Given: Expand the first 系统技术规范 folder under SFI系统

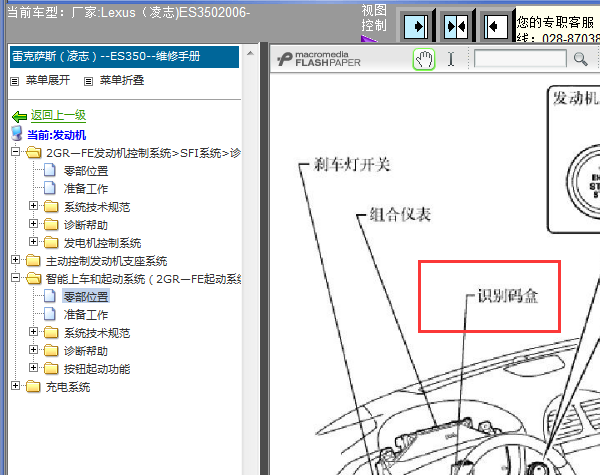Looking at the screenshot, I should coord(33,206).
